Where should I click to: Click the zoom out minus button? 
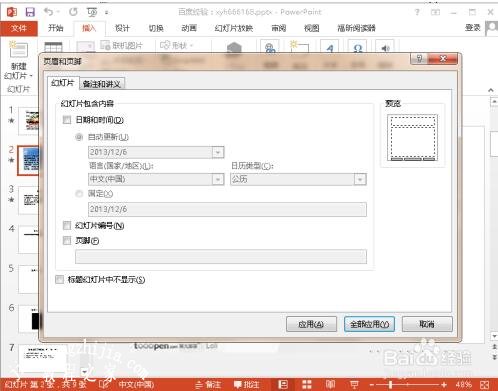click(372, 385)
